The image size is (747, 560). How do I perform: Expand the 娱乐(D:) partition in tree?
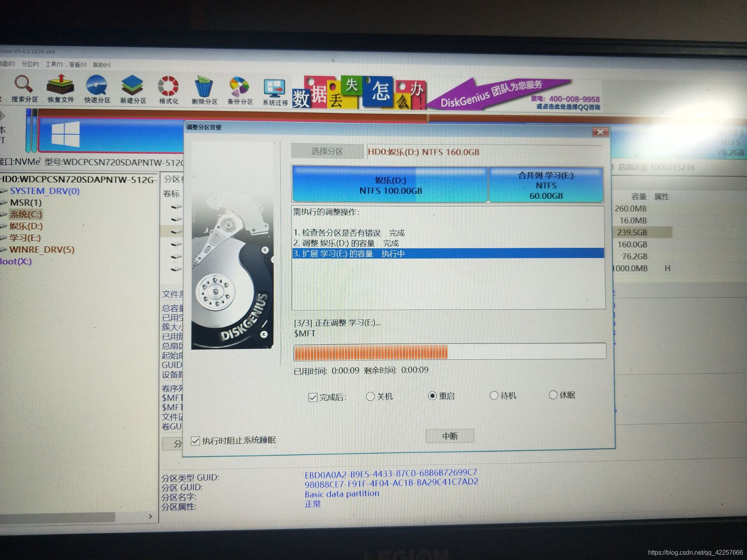(x=26, y=226)
